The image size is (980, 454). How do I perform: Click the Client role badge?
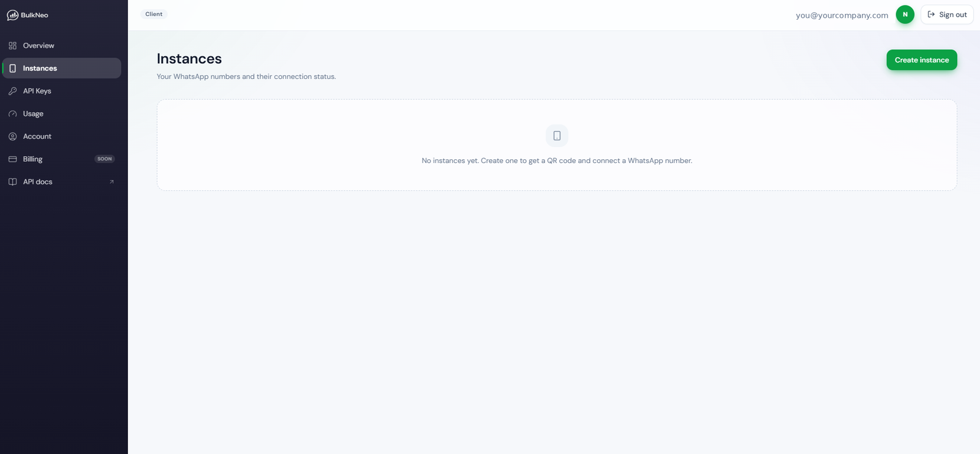pyautogui.click(x=154, y=14)
